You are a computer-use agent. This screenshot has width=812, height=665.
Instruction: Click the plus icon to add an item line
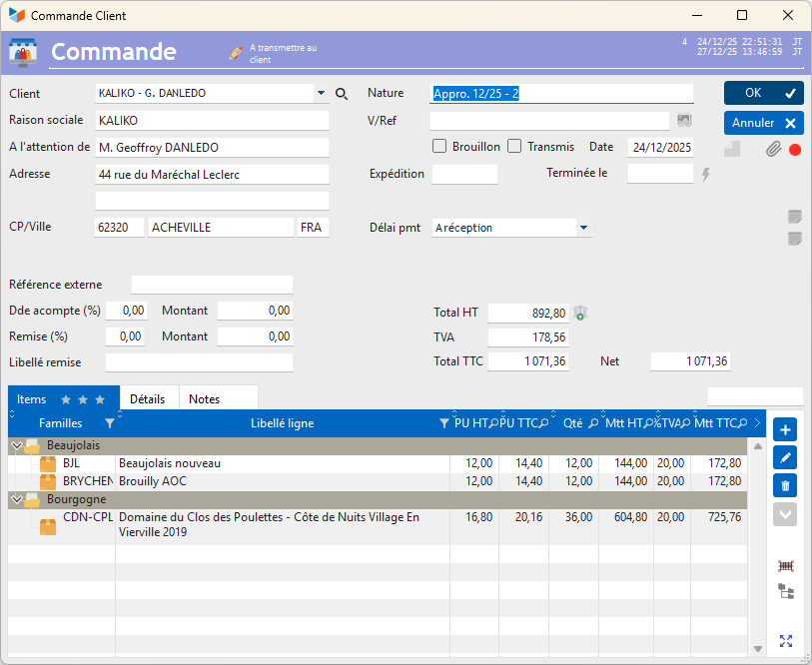tap(785, 430)
